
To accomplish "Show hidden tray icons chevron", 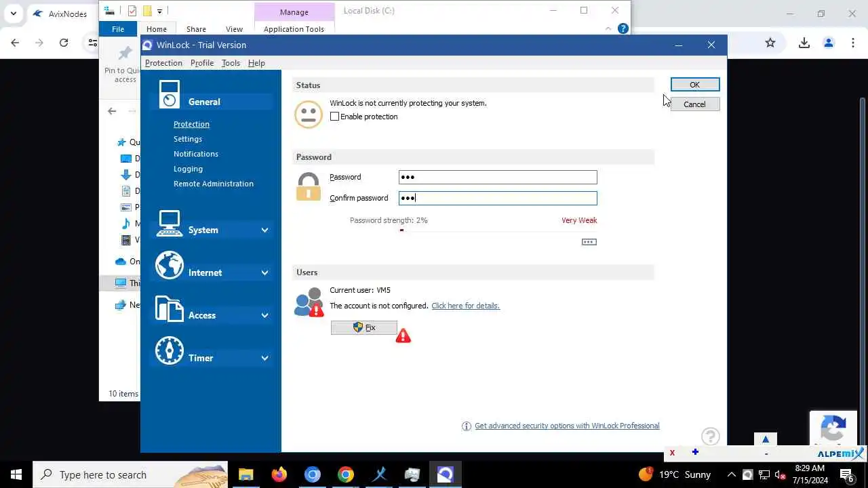I will pos(732,474).
